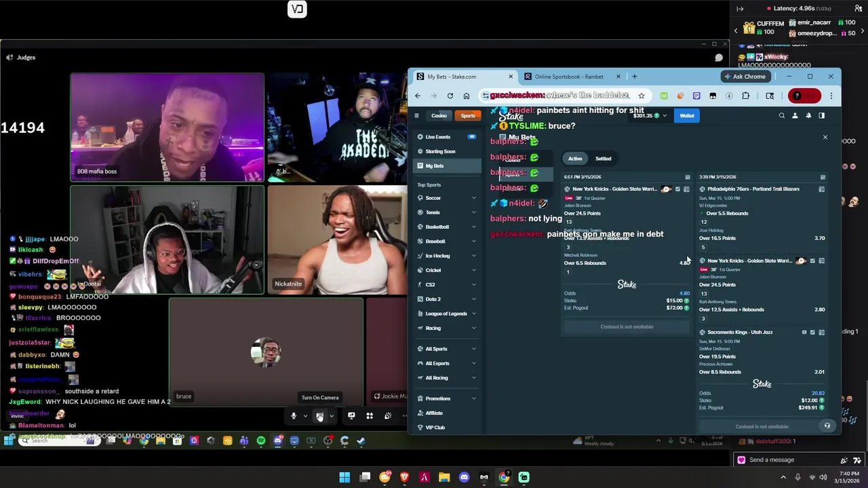Image resolution: width=868 pixels, height=488 pixels.
Task: Open Stake bet slip sidebar icon
Action: pos(821,116)
